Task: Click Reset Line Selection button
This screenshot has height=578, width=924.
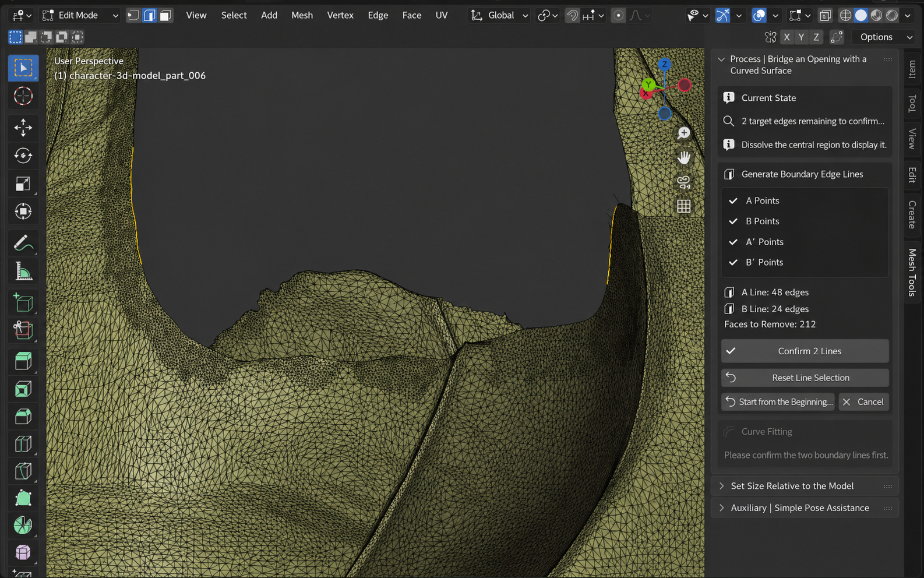Action: [x=805, y=378]
